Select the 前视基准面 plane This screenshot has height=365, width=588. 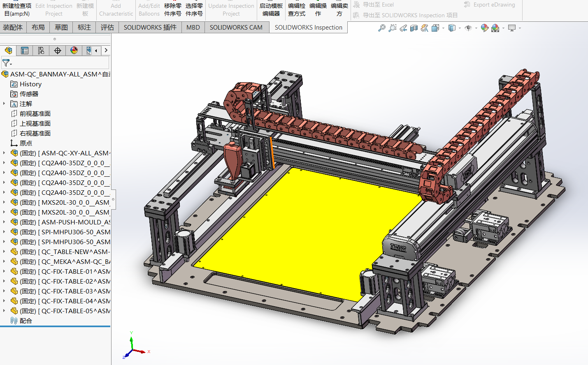[30, 114]
